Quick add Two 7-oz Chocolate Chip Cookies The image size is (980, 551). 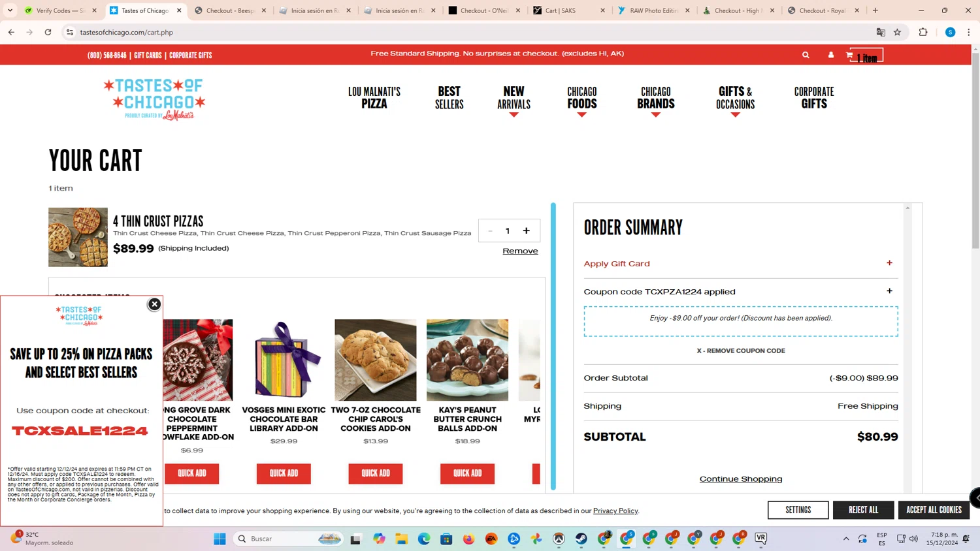pyautogui.click(x=376, y=473)
